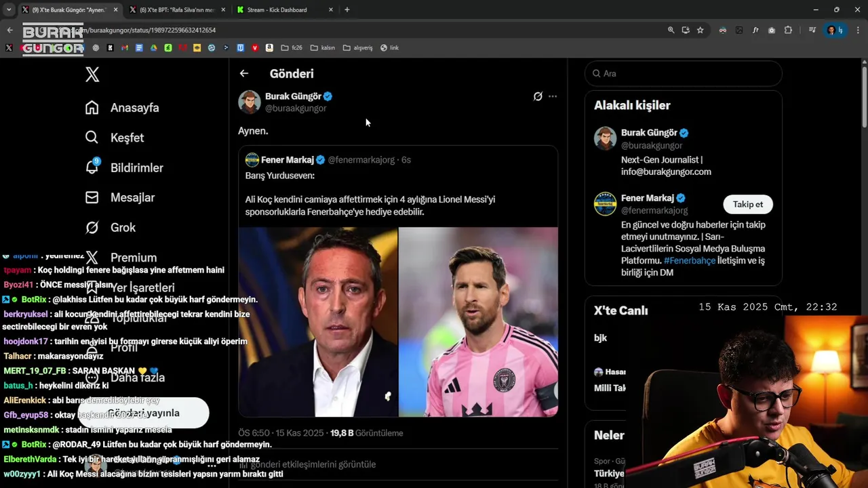Open the Google Drive bookmark icon

point(154,47)
